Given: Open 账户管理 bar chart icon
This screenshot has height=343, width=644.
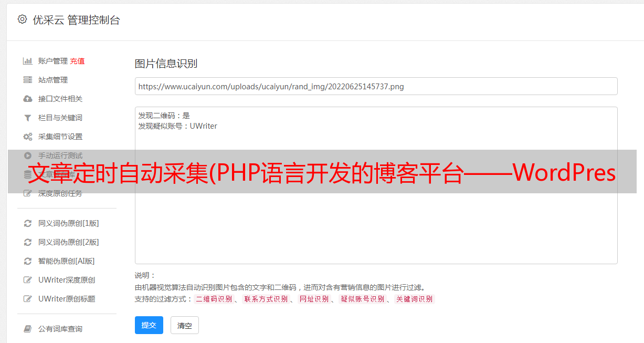Looking at the screenshot, I should click(28, 61).
